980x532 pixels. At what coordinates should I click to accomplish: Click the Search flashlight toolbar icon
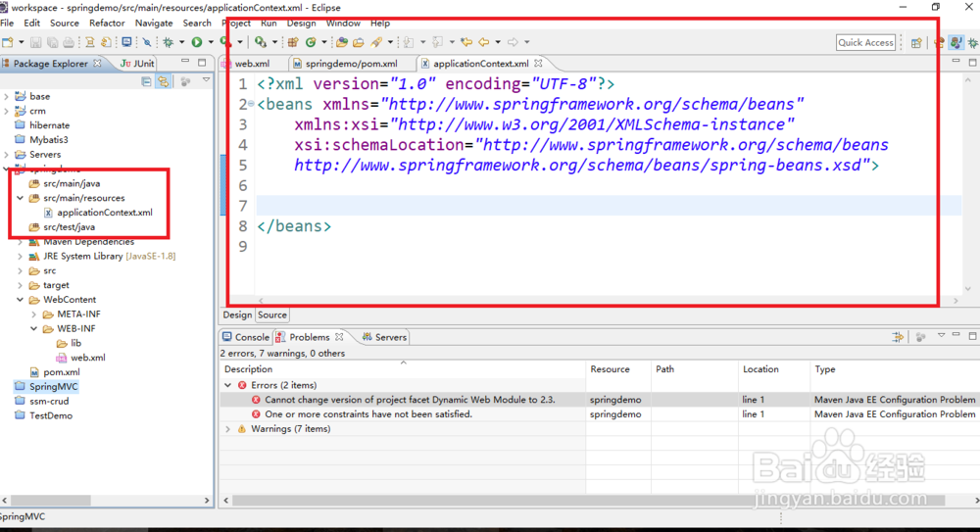pos(376,42)
